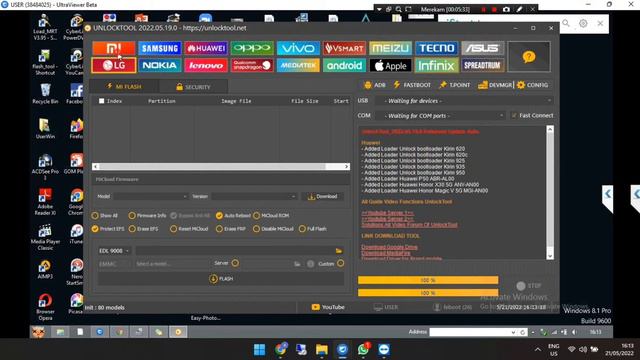Image resolution: width=640 pixels, height=360 pixels.
Task: Open the help question mark tile
Action: [x=529, y=57]
